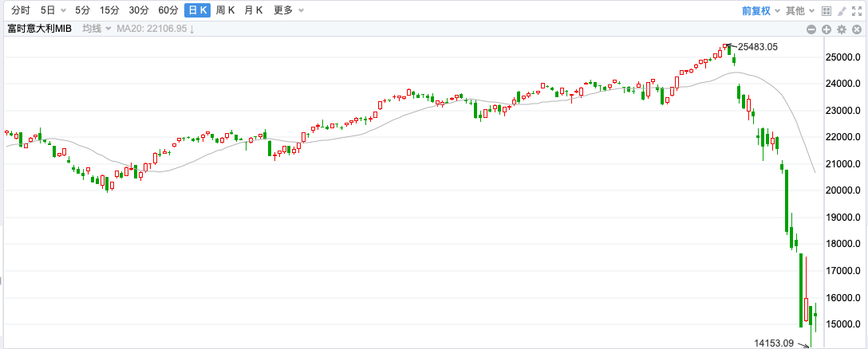Expand the 5日 dropdown arrow
The height and width of the screenshot is (349, 868).
tap(62, 10)
